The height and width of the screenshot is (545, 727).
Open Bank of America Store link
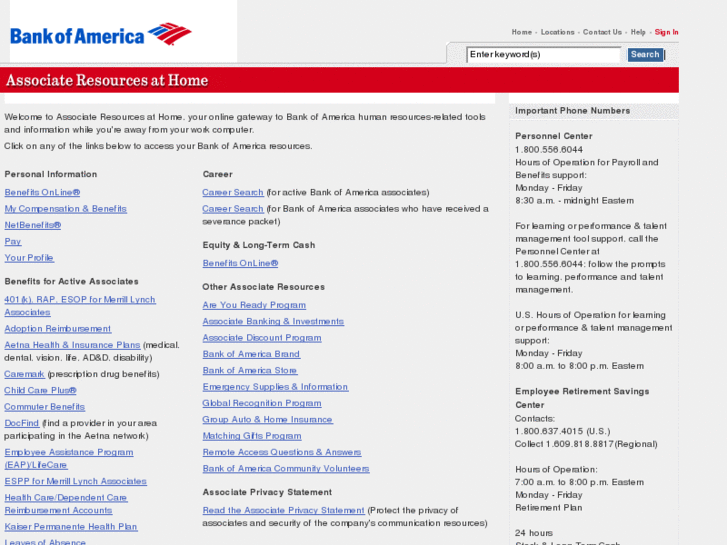249,370
